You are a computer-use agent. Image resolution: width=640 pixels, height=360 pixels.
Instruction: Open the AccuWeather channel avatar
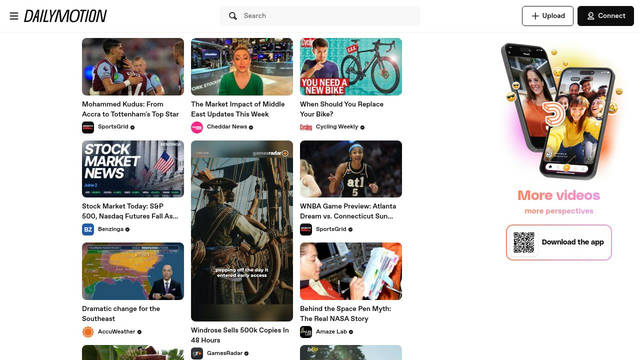(x=88, y=332)
